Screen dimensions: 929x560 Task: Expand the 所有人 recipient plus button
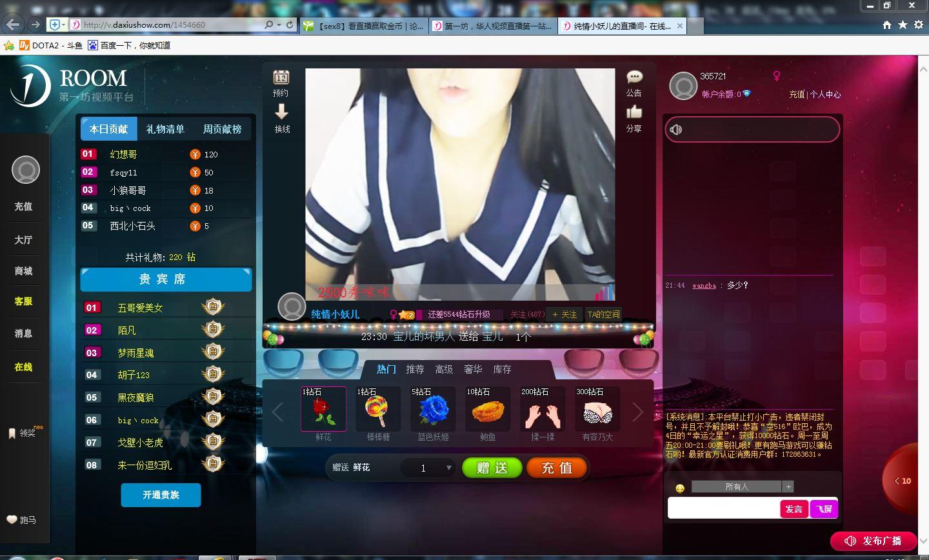point(788,486)
